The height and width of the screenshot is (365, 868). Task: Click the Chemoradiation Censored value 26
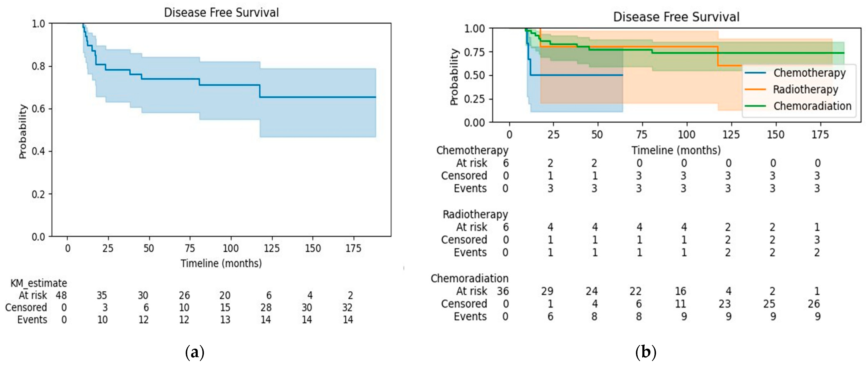813,304
